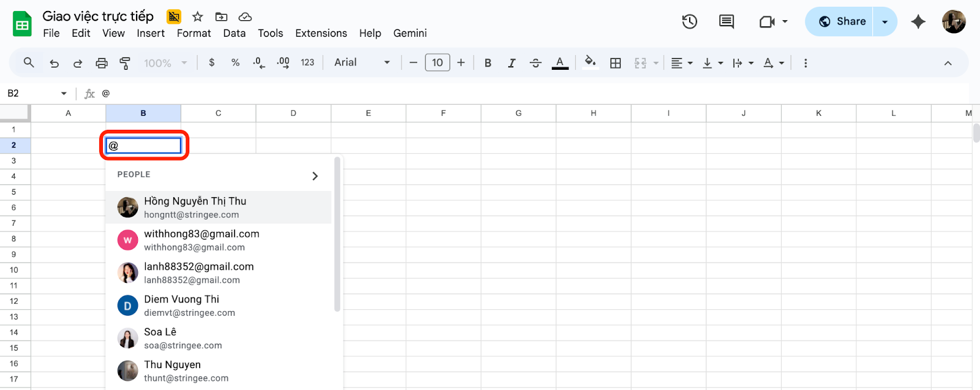Expand the PEOPLE section chevron
This screenshot has width=980, height=390.
pyautogui.click(x=315, y=176)
